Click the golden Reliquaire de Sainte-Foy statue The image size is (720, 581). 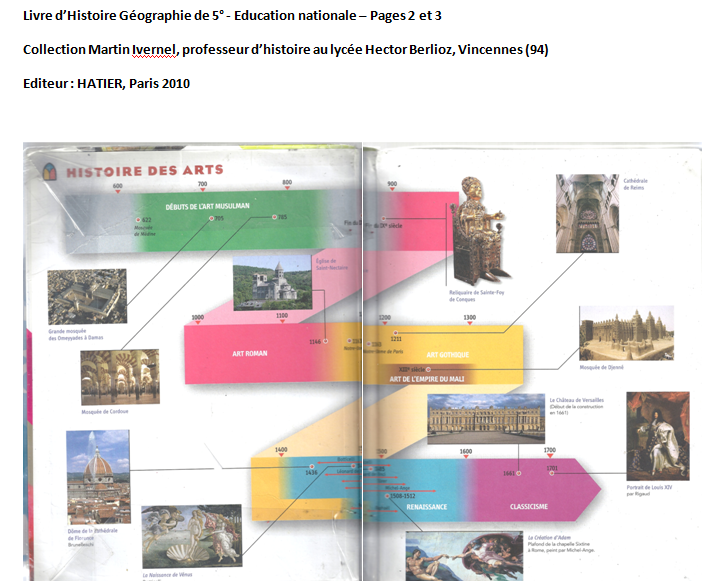click(480, 230)
